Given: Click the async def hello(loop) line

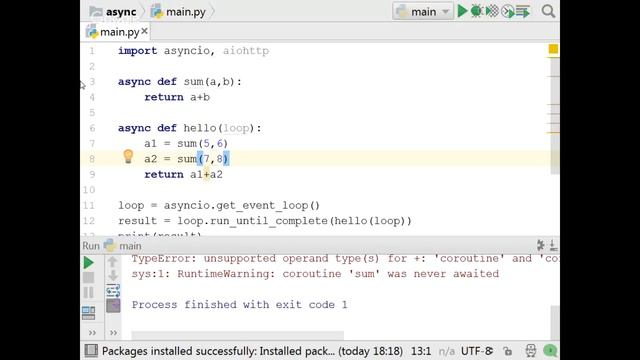Looking at the screenshot, I should (190, 128).
